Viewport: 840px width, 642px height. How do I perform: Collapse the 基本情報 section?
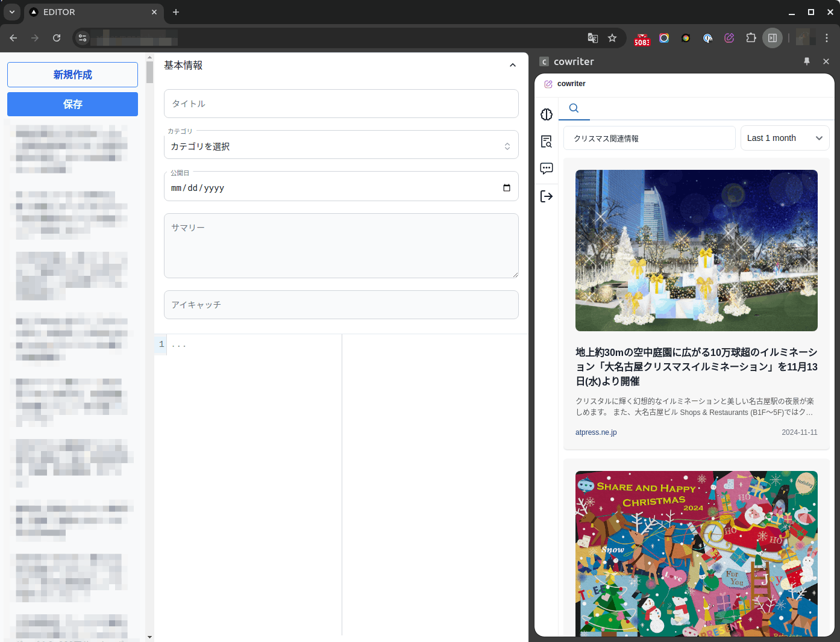513,65
